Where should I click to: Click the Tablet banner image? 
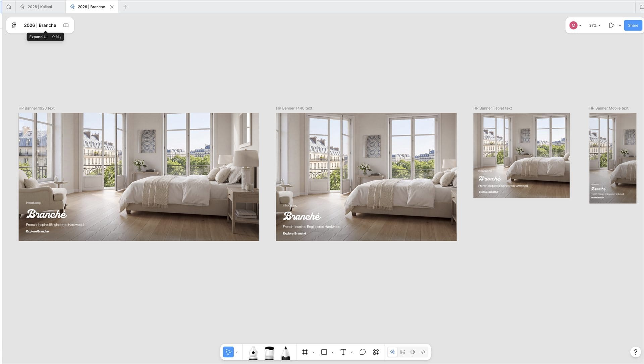(x=521, y=156)
